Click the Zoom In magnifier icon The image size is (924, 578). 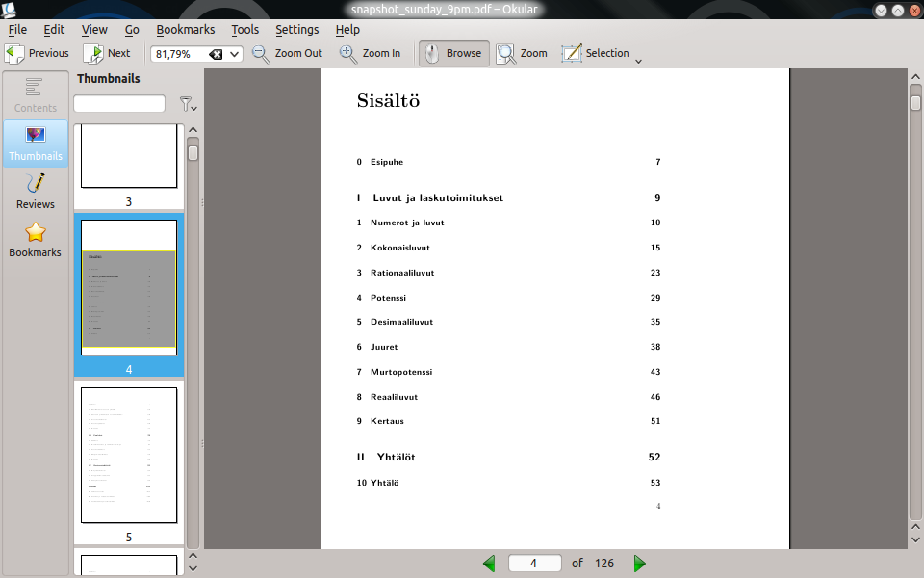(x=348, y=54)
